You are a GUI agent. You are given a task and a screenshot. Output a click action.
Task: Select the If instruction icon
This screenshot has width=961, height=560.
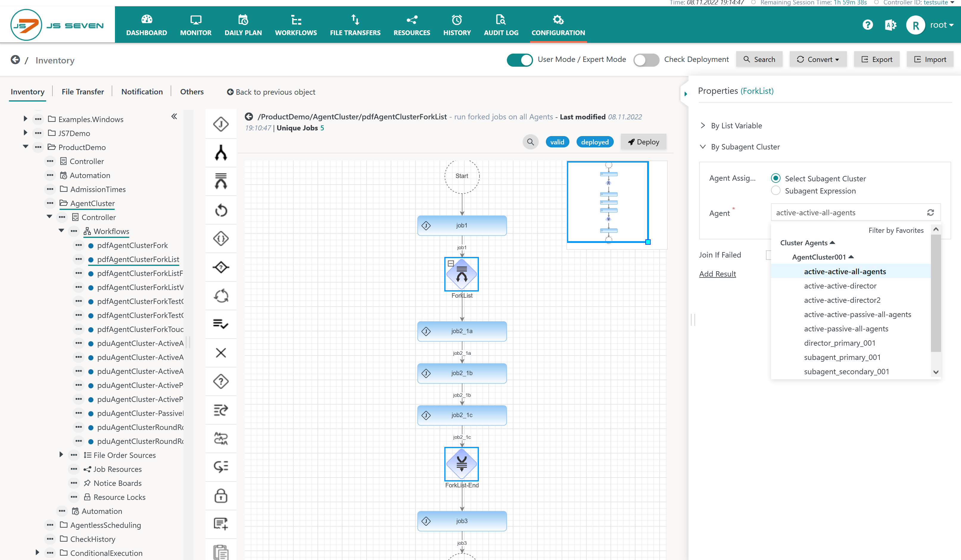click(221, 267)
